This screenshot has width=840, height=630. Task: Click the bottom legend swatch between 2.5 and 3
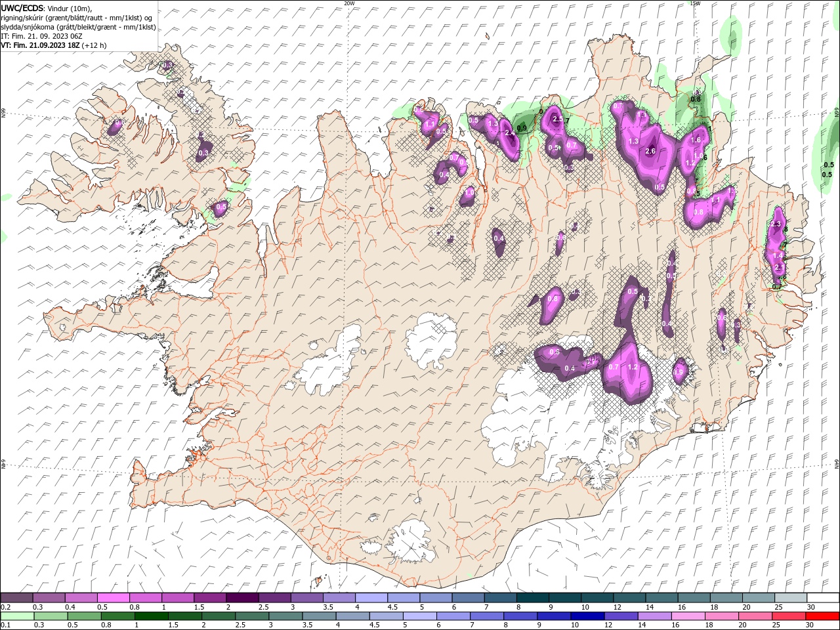252,616
